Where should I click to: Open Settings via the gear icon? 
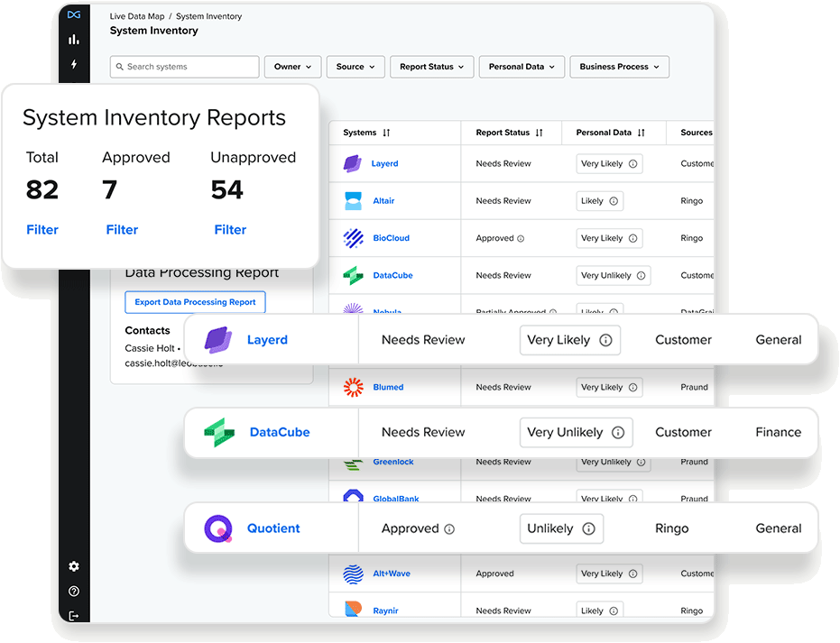pyautogui.click(x=73, y=566)
